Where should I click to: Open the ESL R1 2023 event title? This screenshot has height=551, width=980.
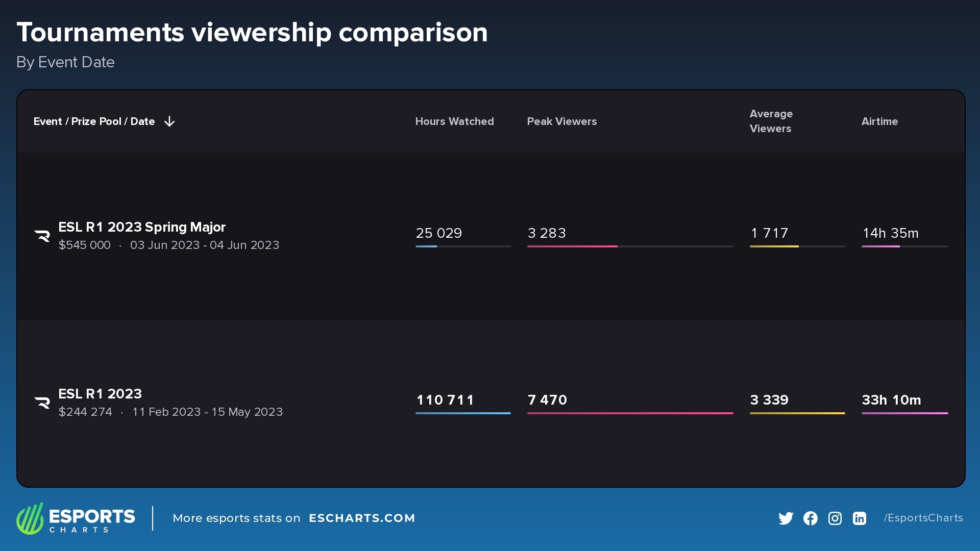pos(100,394)
